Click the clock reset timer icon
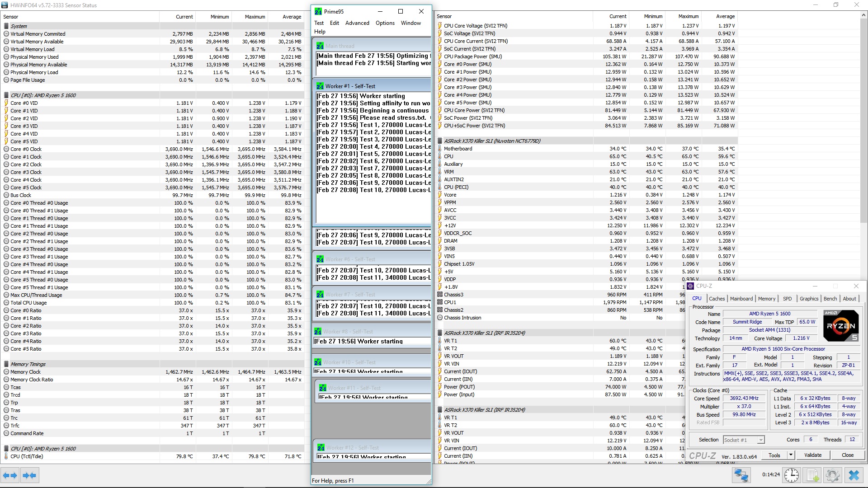The width and height of the screenshot is (868, 488). point(792,475)
